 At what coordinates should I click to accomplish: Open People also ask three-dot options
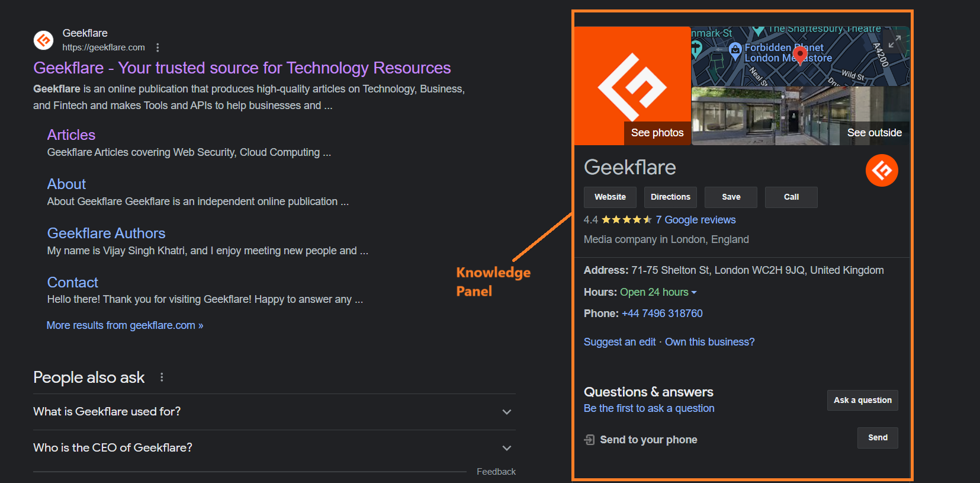(x=162, y=377)
